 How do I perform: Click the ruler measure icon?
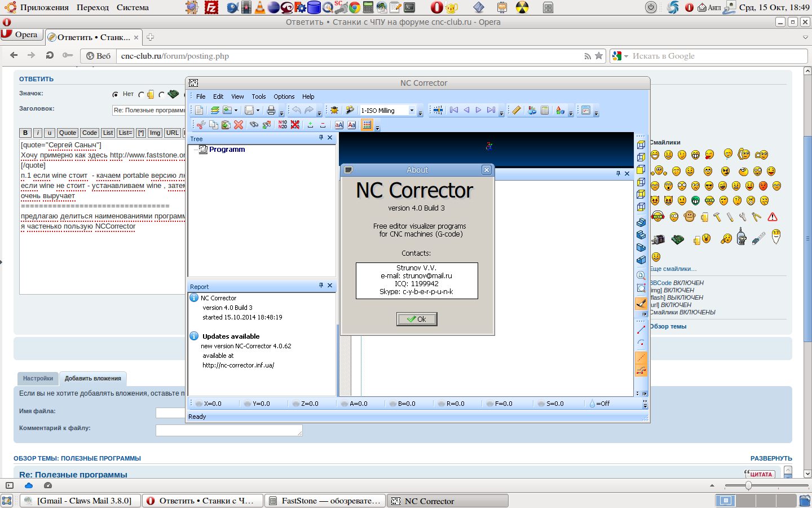tap(516, 111)
